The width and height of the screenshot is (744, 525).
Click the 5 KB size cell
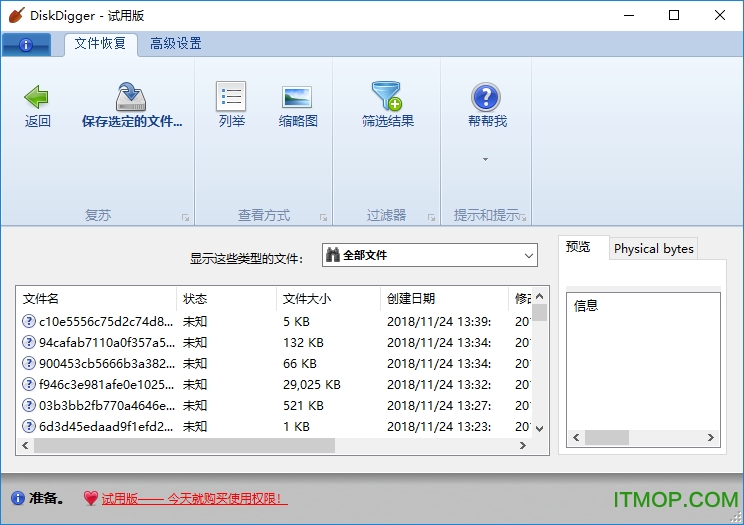tap(296, 321)
